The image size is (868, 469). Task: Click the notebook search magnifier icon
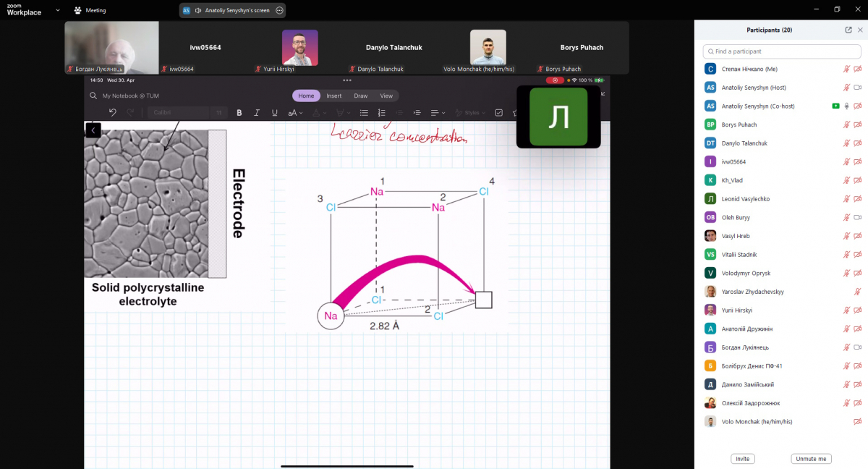tap(93, 96)
